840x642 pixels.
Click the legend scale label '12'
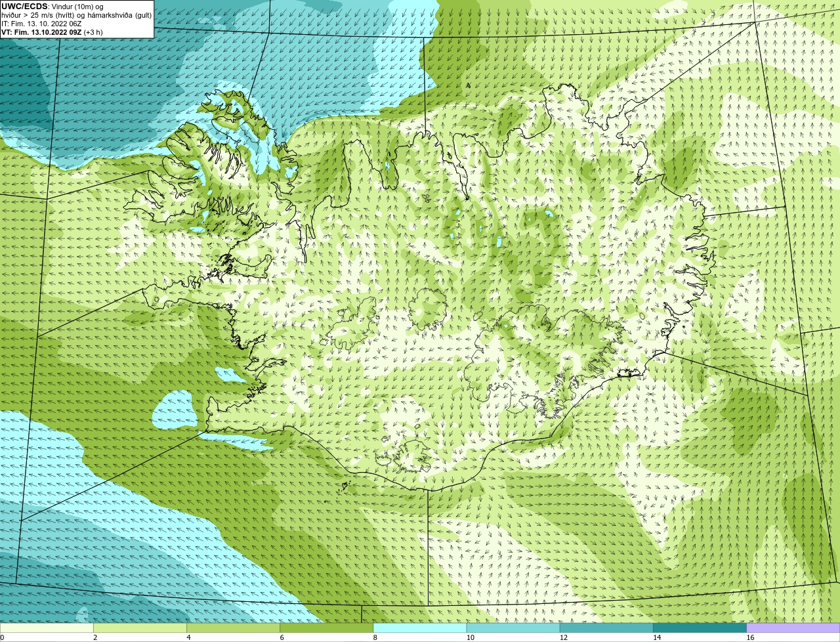pos(564,637)
